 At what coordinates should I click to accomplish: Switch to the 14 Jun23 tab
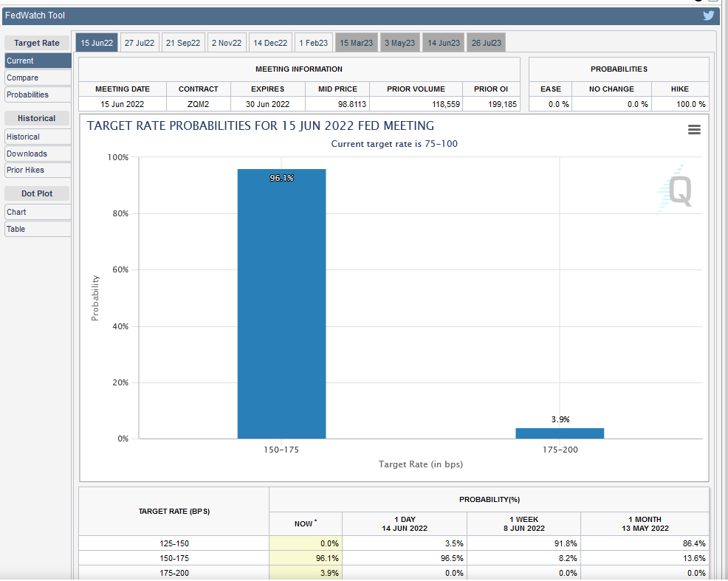444,43
